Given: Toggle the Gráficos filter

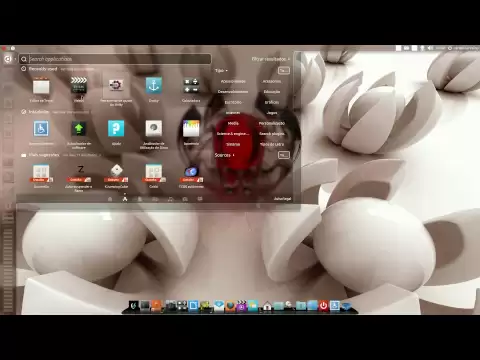Looking at the screenshot, I should coord(272,102).
